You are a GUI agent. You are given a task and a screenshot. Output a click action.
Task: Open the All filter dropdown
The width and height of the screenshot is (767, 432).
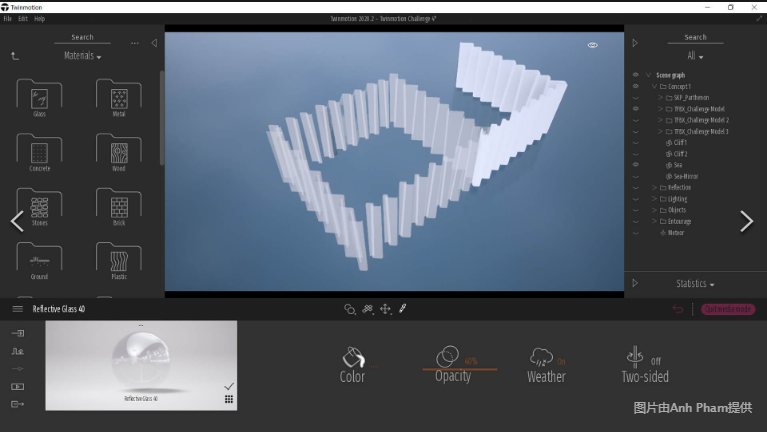pyautogui.click(x=695, y=56)
